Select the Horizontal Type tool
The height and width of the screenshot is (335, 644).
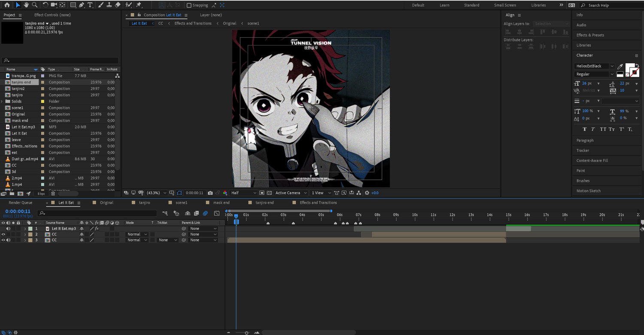click(90, 5)
